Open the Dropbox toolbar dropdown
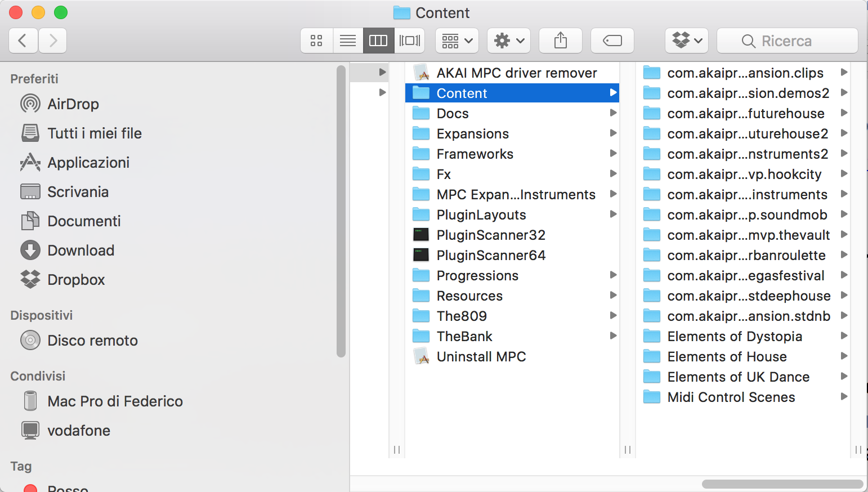Image resolution: width=868 pixels, height=492 pixels. tap(687, 41)
